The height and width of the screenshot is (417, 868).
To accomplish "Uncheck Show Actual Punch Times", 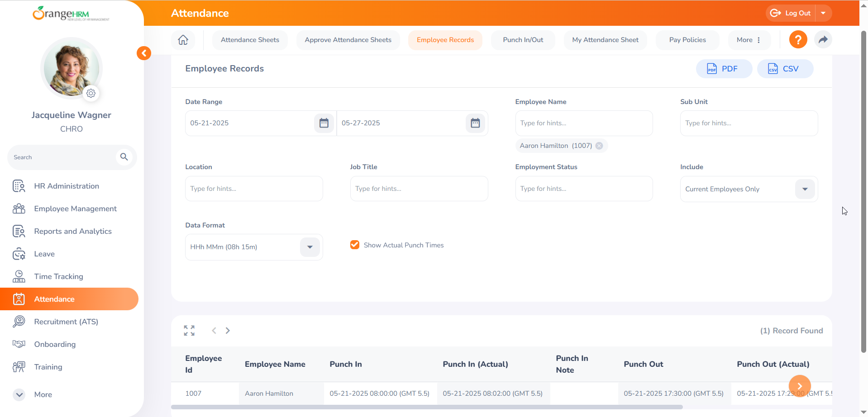I will click(x=355, y=245).
